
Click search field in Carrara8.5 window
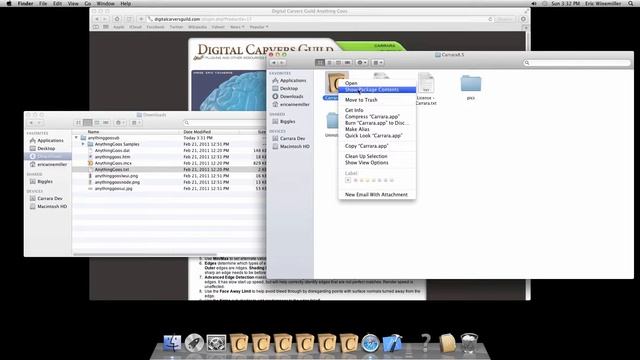(577, 63)
